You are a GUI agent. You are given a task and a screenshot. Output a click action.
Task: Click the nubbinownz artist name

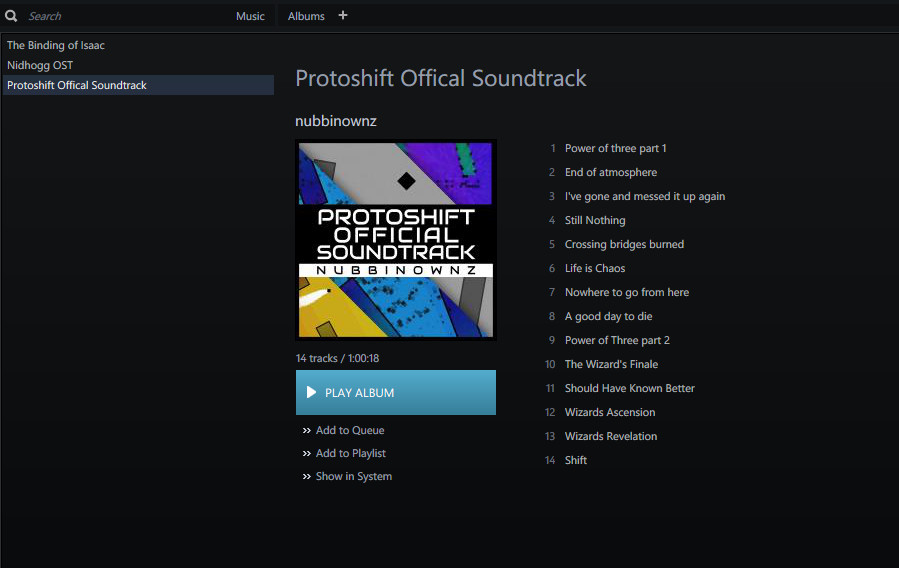pos(336,121)
